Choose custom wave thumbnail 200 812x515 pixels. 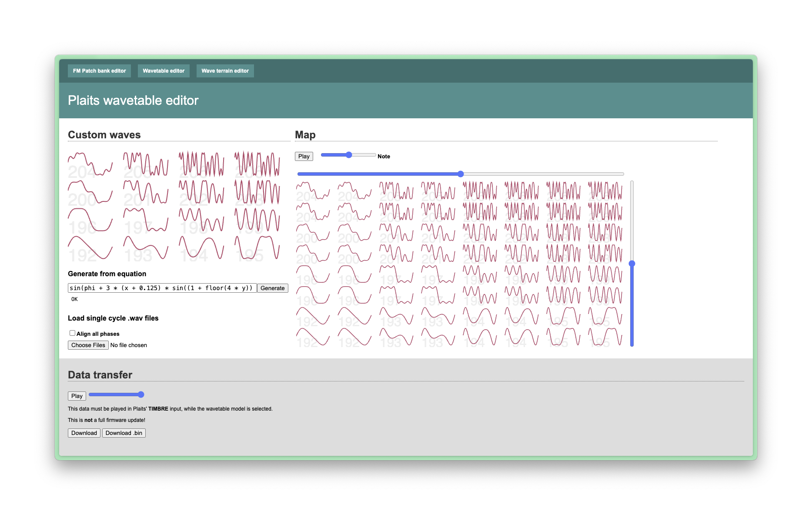point(90,193)
